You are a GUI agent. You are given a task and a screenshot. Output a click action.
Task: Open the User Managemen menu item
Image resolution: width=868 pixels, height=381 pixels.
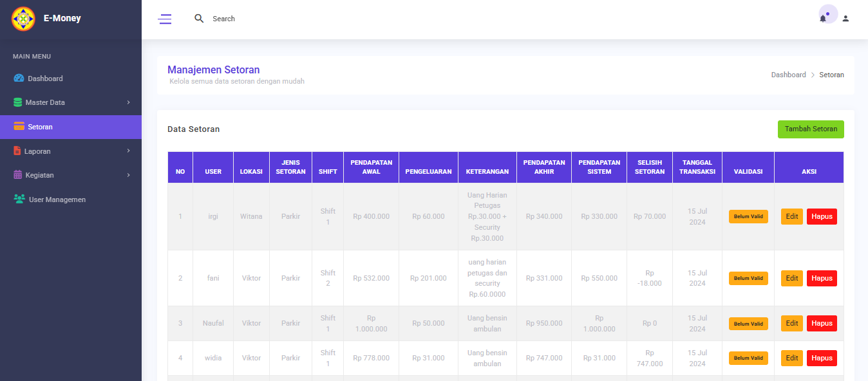(57, 200)
